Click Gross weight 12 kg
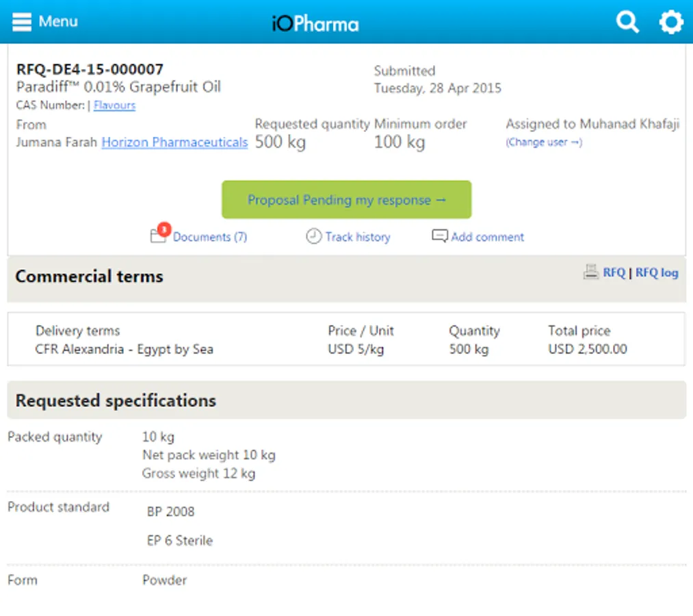Screen dimensions: 693x616 click(x=198, y=474)
